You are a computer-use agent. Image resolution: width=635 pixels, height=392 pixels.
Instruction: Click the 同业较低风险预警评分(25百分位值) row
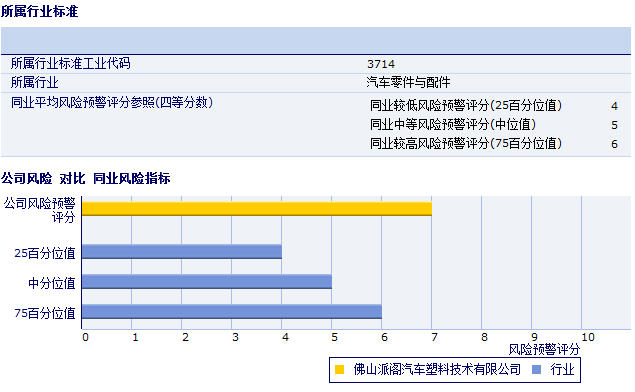coord(494,106)
